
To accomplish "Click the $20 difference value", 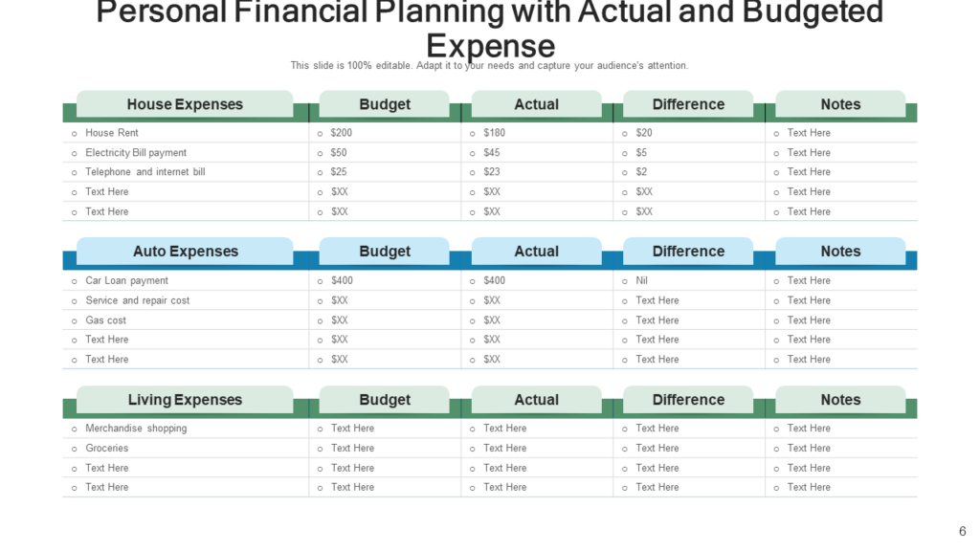I will pos(644,133).
